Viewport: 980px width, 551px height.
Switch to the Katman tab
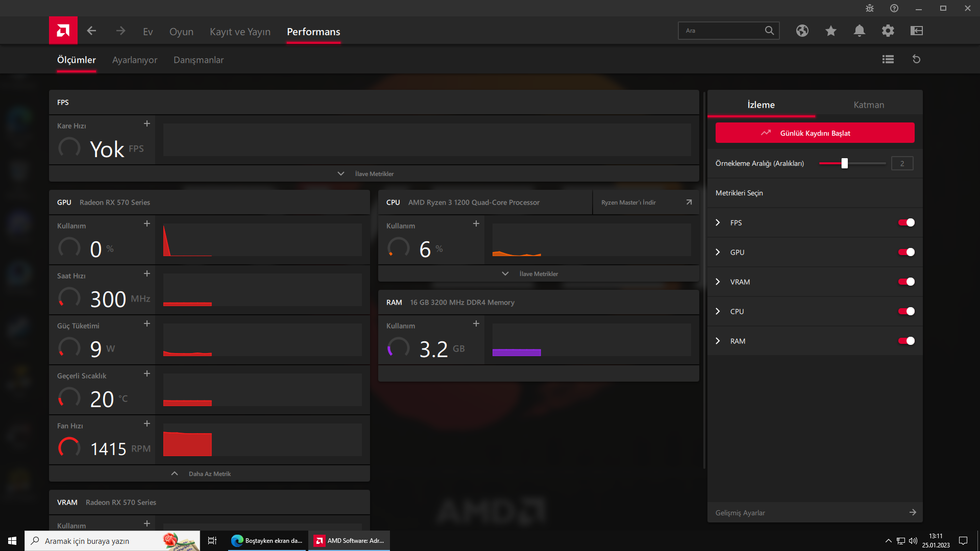(x=868, y=105)
